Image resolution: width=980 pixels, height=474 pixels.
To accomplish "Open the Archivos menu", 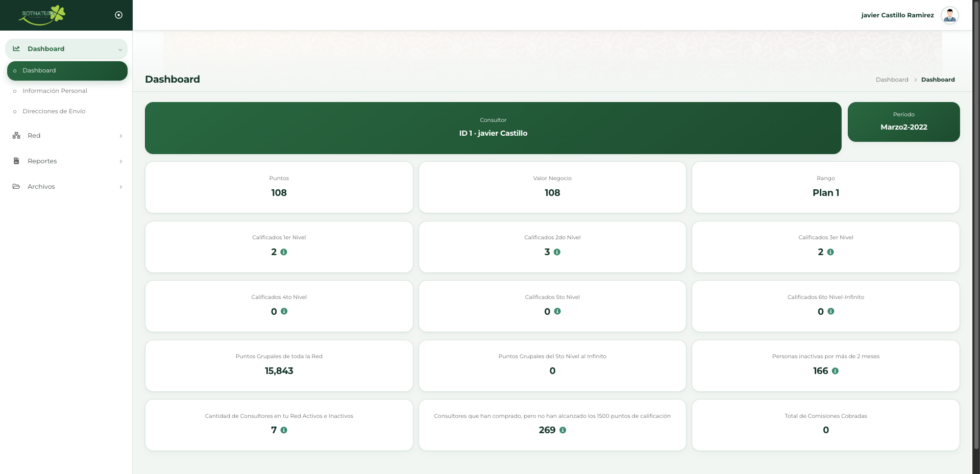I will click(66, 187).
